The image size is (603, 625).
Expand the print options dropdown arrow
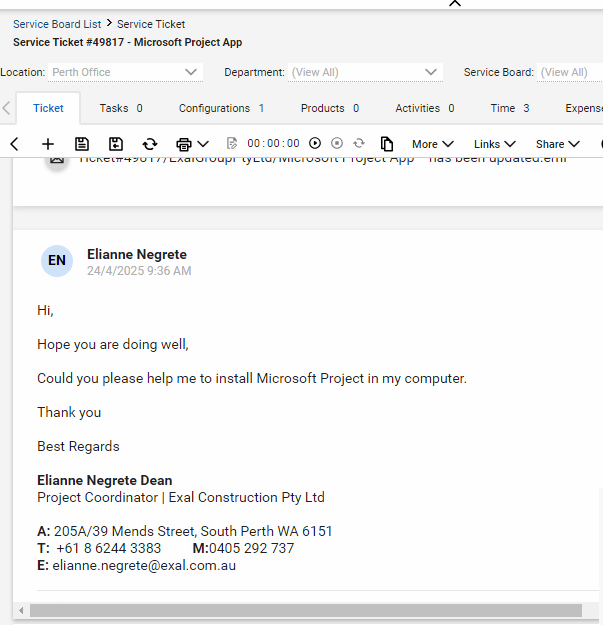click(203, 144)
